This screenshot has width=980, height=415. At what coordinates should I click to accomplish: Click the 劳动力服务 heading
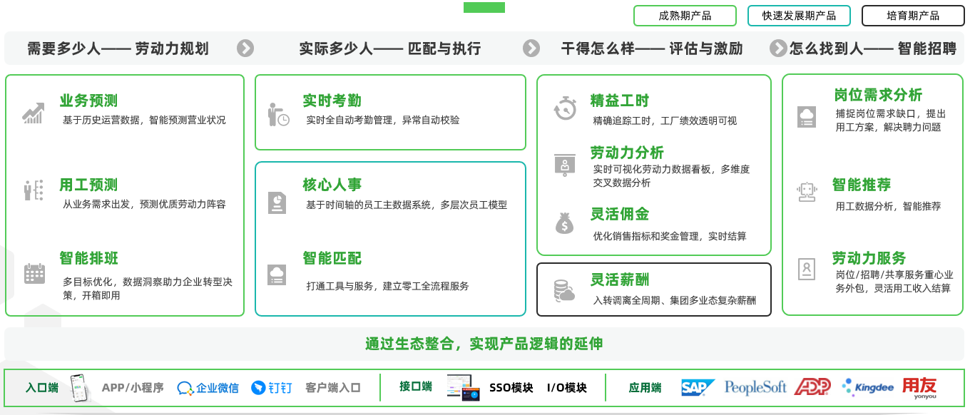(x=869, y=258)
